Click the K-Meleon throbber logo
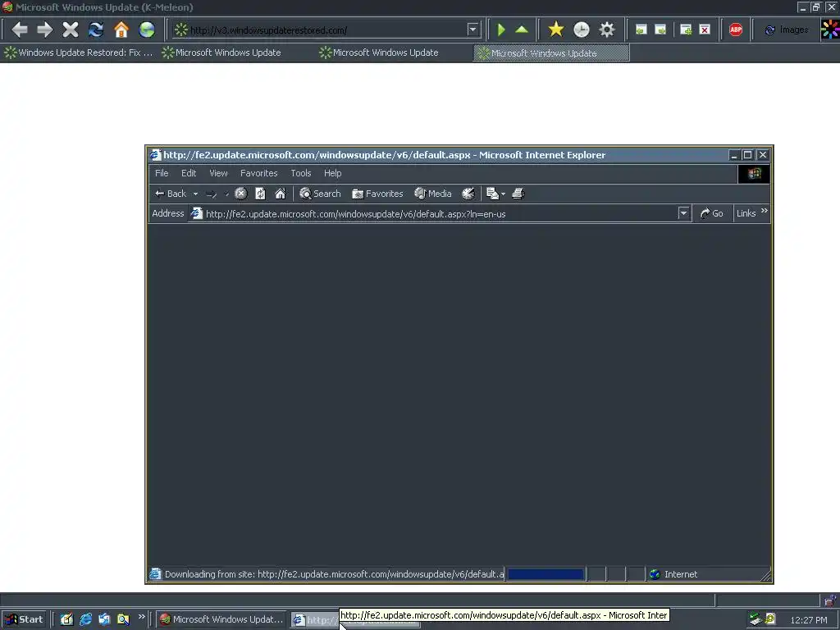The height and width of the screenshot is (630, 840). click(830, 30)
